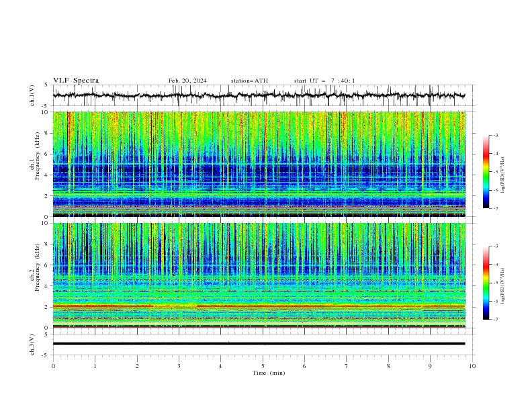Screen dimensions: 532x411
Task: Click the "ch.1(V)" waveform axis label
Action: (32, 95)
